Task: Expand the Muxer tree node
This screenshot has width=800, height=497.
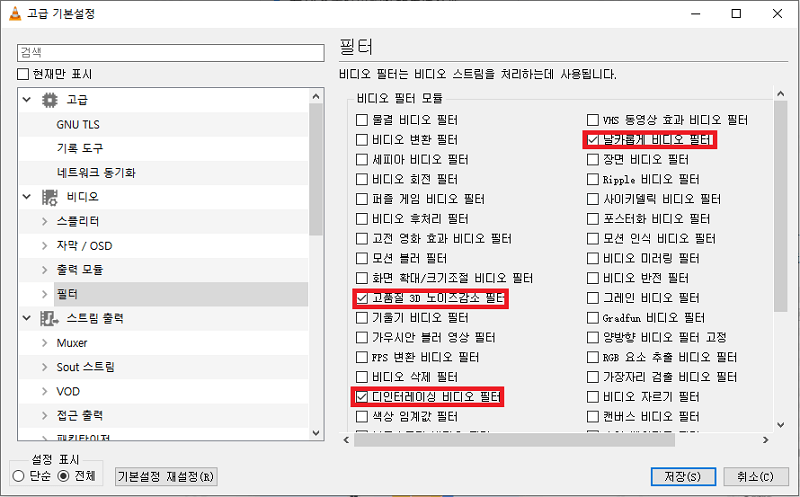Action: tap(44, 343)
